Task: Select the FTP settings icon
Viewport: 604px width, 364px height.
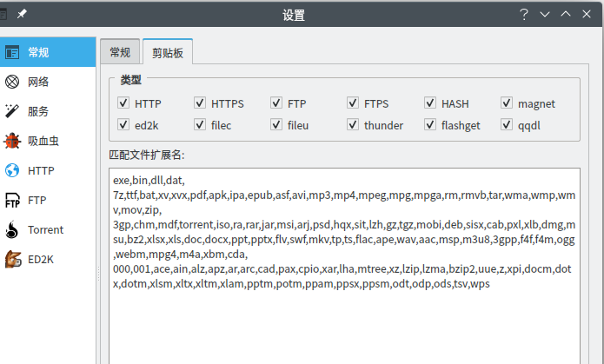Action: tap(12, 201)
